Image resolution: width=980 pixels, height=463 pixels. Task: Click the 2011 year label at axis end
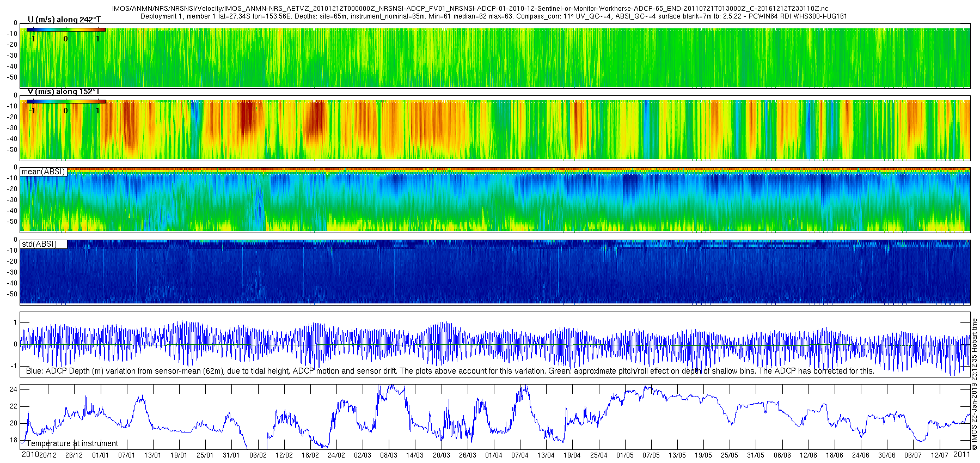coord(961,455)
